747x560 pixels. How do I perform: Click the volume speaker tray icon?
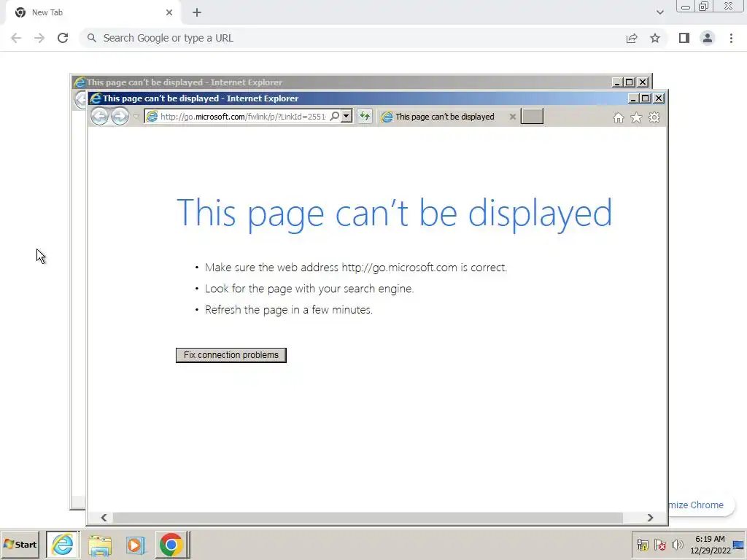(677, 545)
